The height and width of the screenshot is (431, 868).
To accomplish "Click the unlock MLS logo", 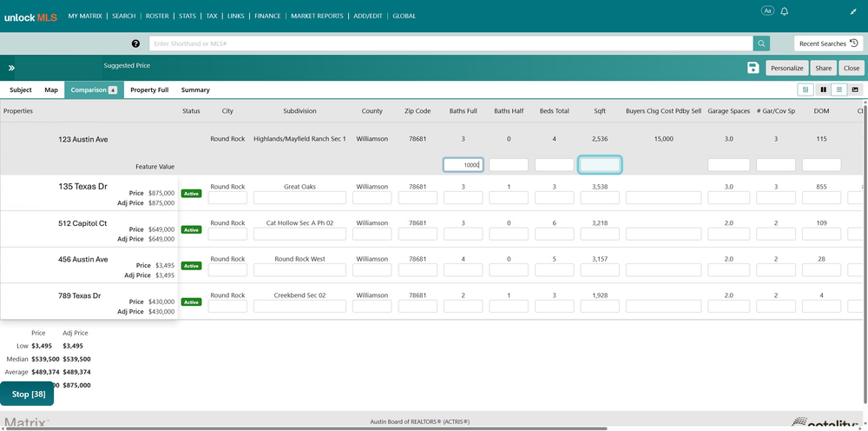I will click(31, 17).
